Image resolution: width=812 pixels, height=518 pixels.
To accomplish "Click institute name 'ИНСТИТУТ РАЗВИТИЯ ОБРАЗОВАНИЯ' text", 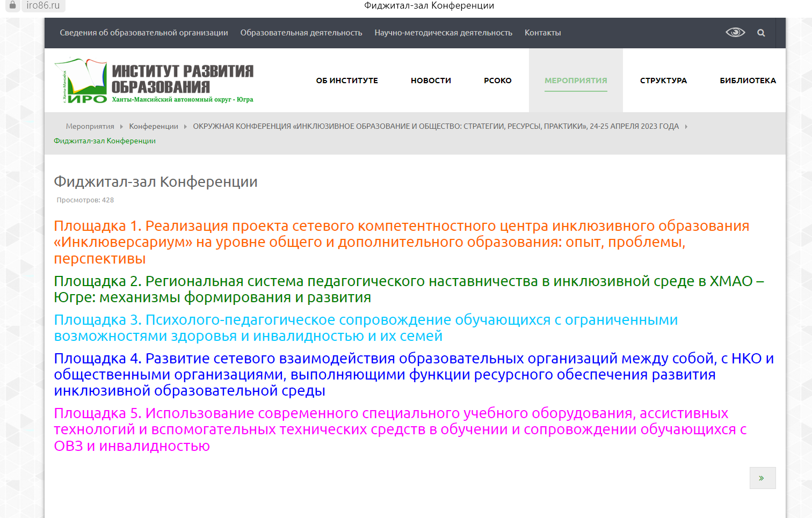I will pyautogui.click(x=183, y=79).
